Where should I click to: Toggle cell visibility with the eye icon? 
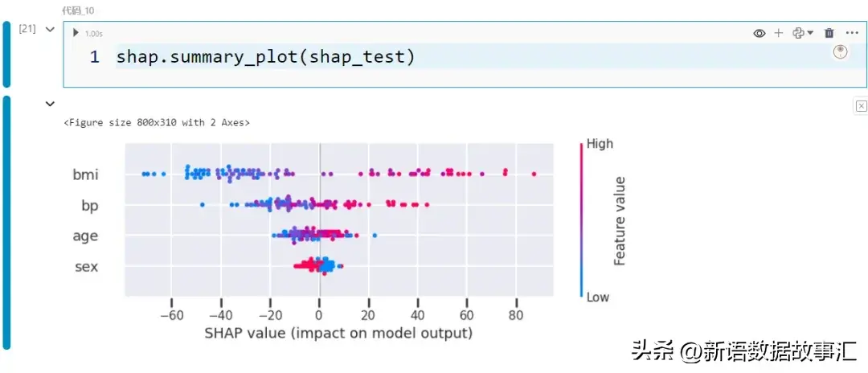click(759, 33)
